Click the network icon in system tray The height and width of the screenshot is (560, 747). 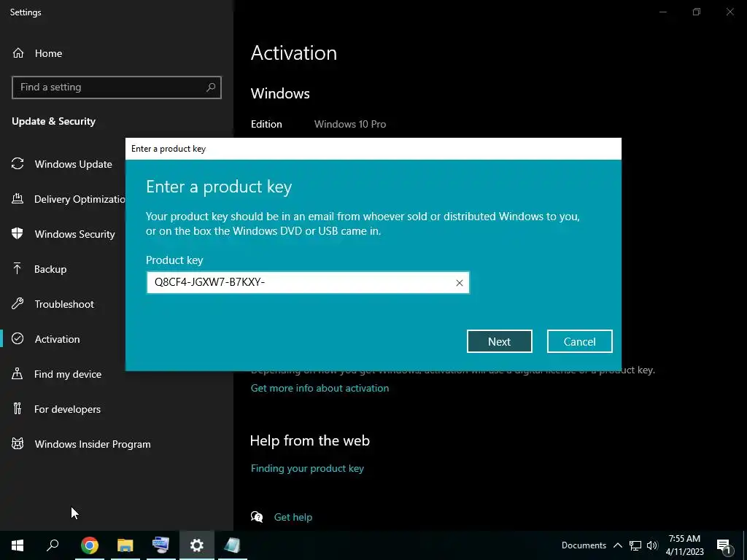[x=635, y=545]
